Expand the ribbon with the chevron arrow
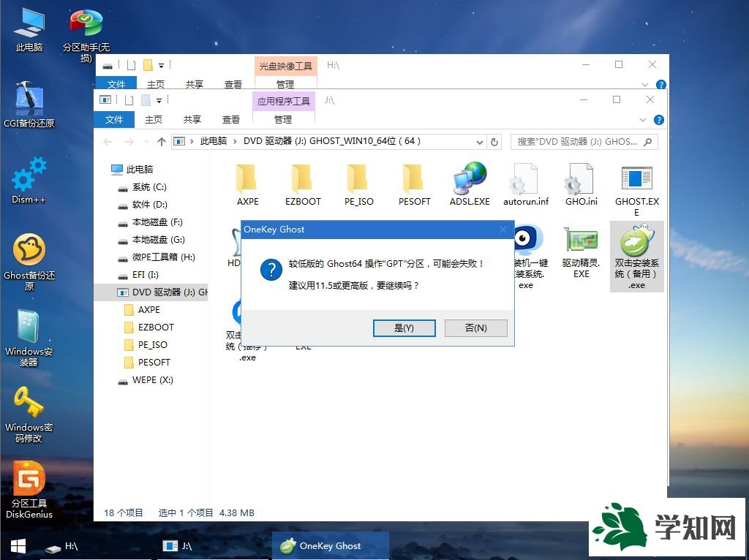 644,119
